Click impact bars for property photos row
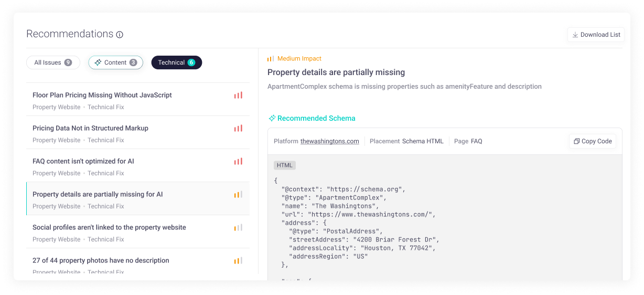Image resolution: width=644 pixels, height=295 pixels. pyautogui.click(x=239, y=261)
